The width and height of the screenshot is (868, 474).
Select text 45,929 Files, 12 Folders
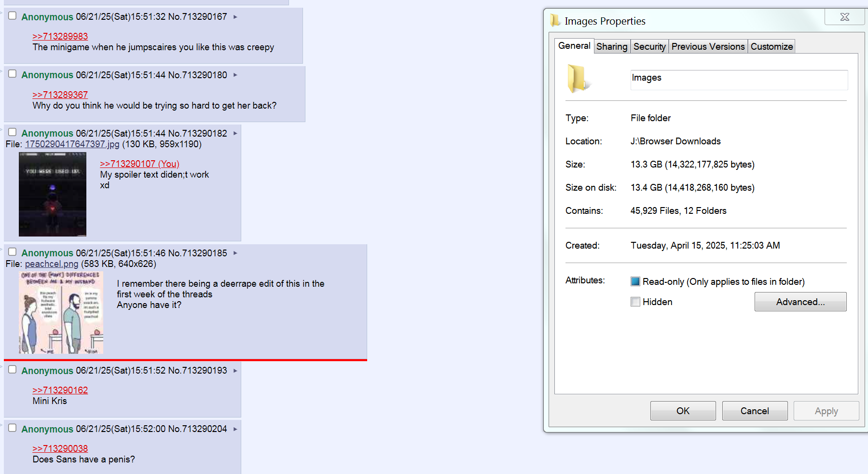point(678,211)
